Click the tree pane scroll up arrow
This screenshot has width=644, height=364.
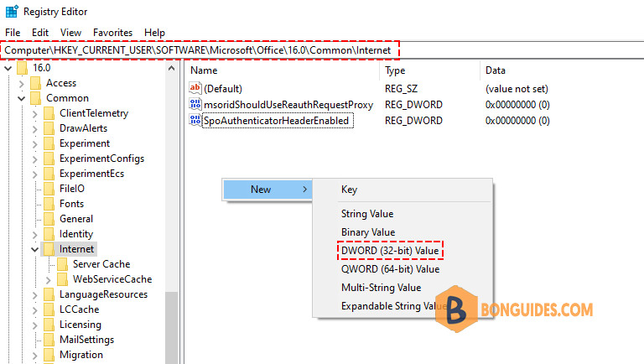coord(172,68)
